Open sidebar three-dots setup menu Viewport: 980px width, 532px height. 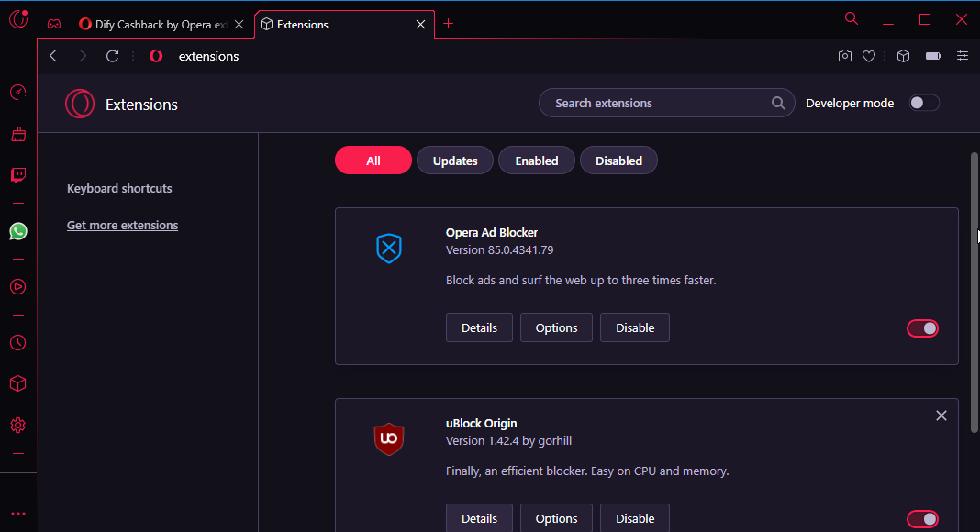point(18,514)
